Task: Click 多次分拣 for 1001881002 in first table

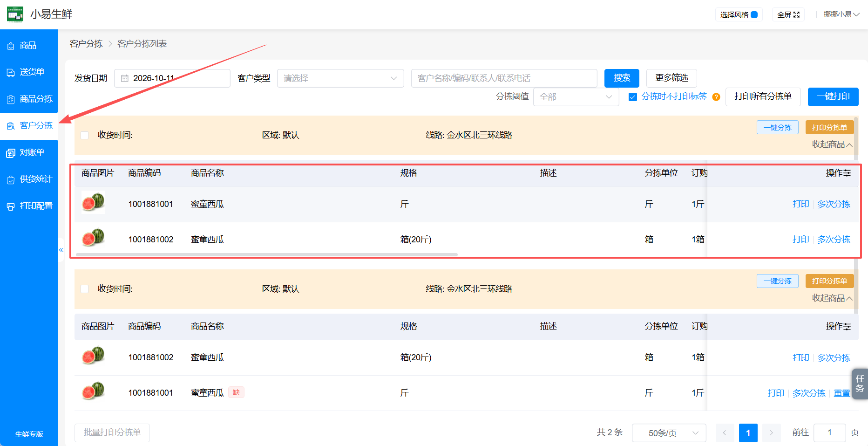Action: click(x=834, y=240)
